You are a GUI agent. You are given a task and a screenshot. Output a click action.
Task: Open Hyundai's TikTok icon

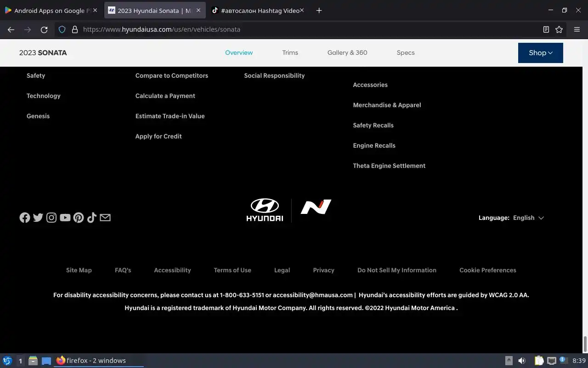(92, 218)
